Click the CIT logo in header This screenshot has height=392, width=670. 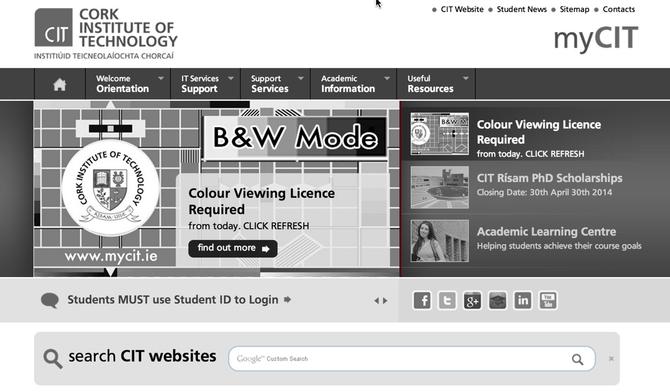pos(106,33)
